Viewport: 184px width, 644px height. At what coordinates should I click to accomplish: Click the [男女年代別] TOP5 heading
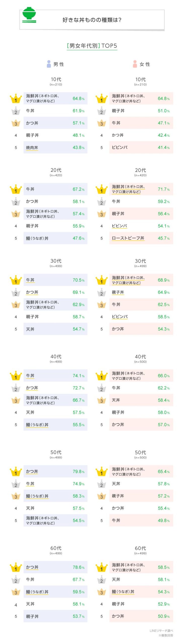coord(92,46)
